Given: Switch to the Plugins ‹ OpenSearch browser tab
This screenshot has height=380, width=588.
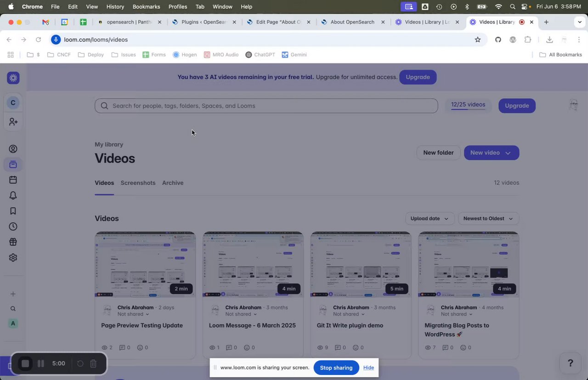Looking at the screenshot, I should coord(204,22).
